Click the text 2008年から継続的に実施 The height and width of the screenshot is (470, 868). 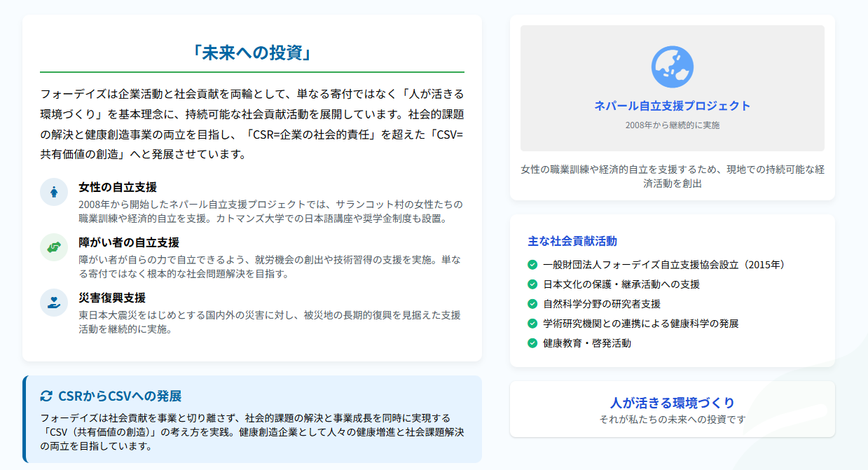click(673, 125)
